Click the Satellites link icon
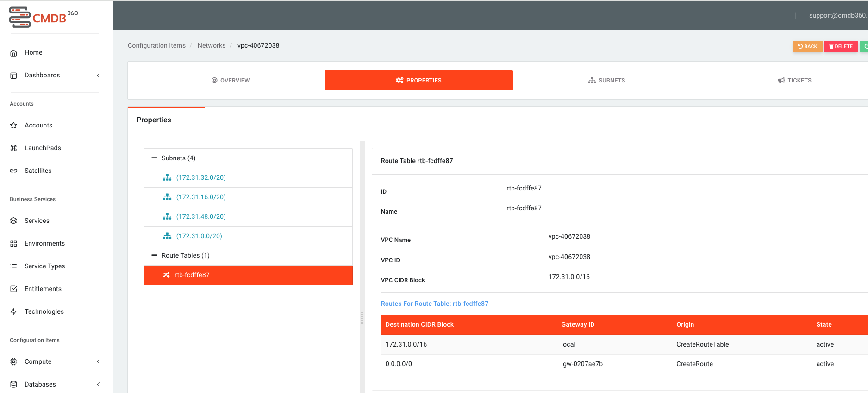The height and width of the screenshot is (393, 868). point(13,171)
